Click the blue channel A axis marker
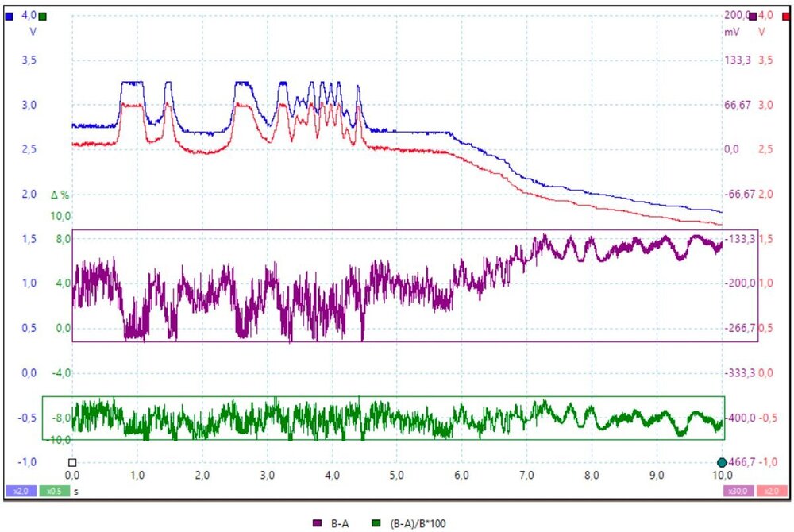 (9, 16)
